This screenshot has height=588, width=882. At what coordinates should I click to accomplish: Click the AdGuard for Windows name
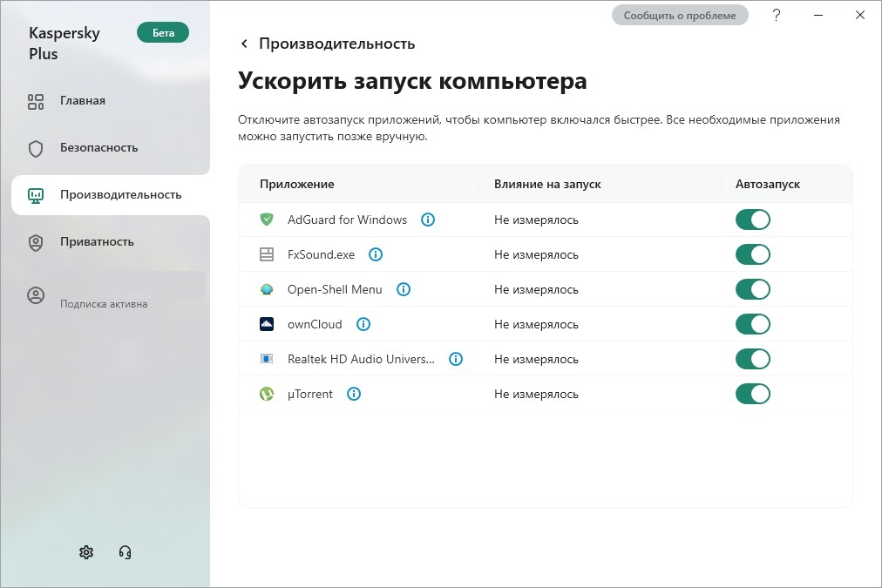(x=347, y=220)
